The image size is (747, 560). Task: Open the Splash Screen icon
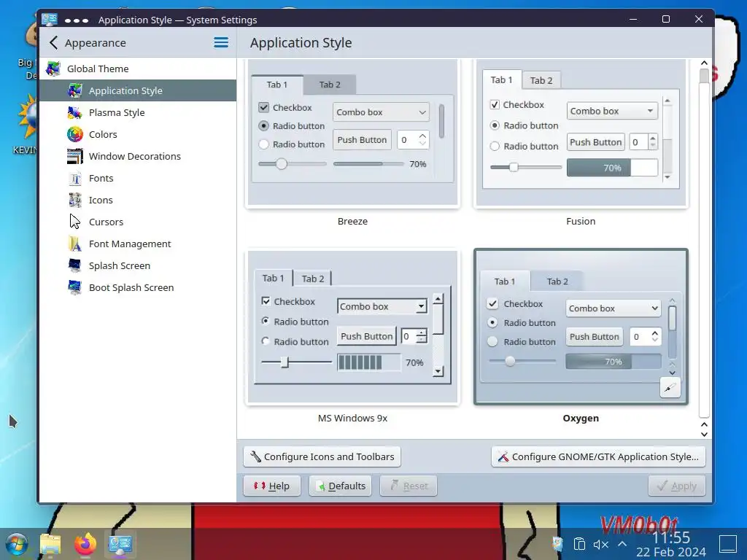pos(75,265)
